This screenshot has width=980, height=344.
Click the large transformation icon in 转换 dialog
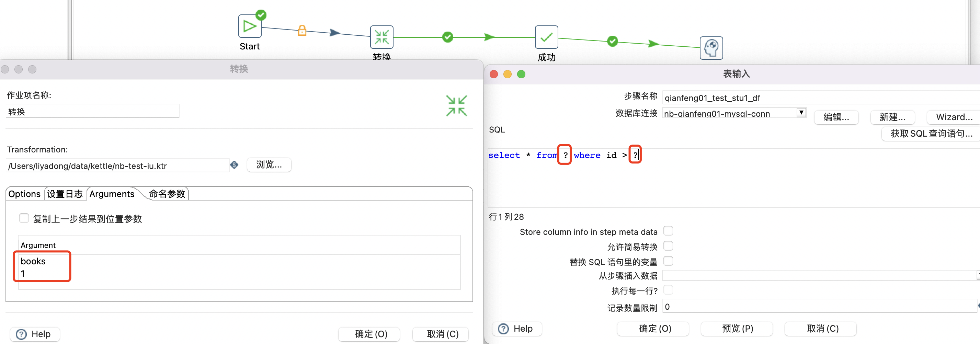pyautogui.click(x=457, y=105)
